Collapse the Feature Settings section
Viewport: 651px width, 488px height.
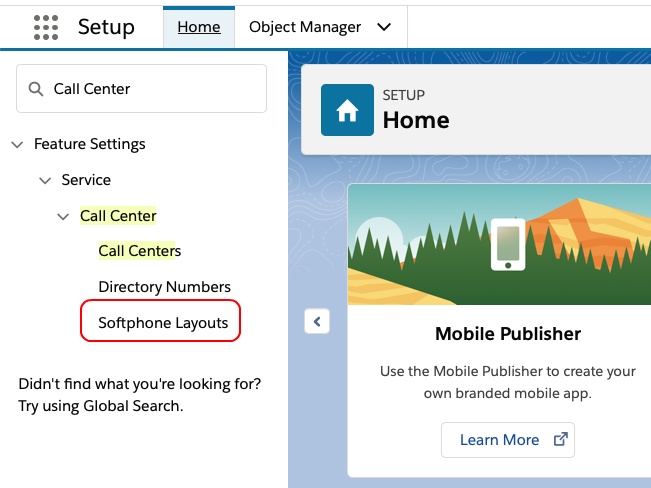pos(17,144)
